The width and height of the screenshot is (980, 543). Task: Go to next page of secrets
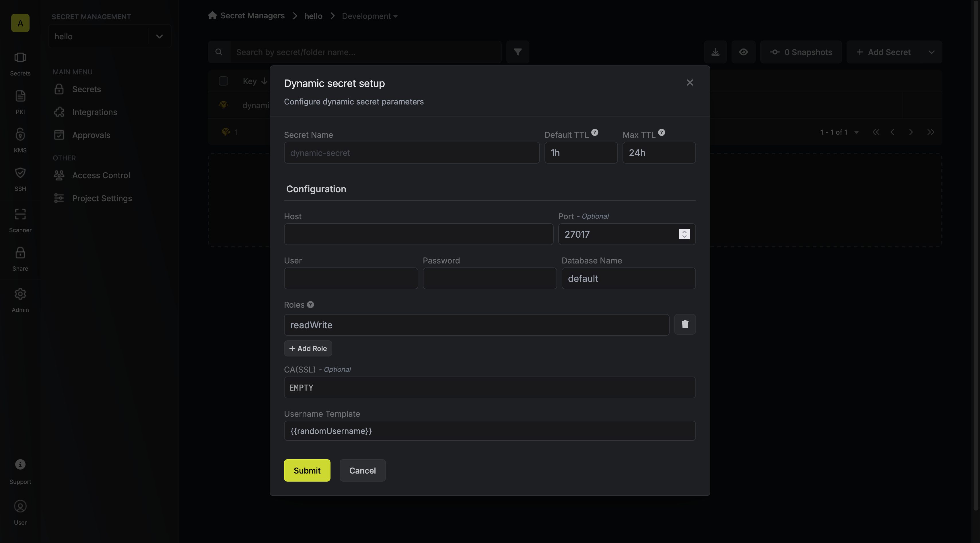(911, 132)
